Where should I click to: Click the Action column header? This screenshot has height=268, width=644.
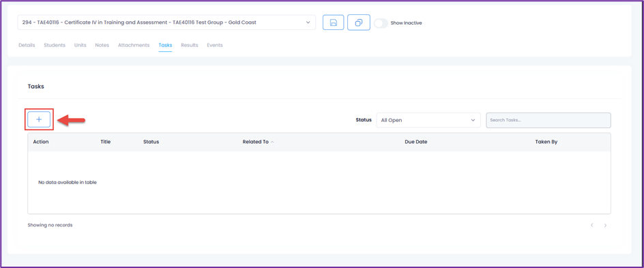point(41,142)
